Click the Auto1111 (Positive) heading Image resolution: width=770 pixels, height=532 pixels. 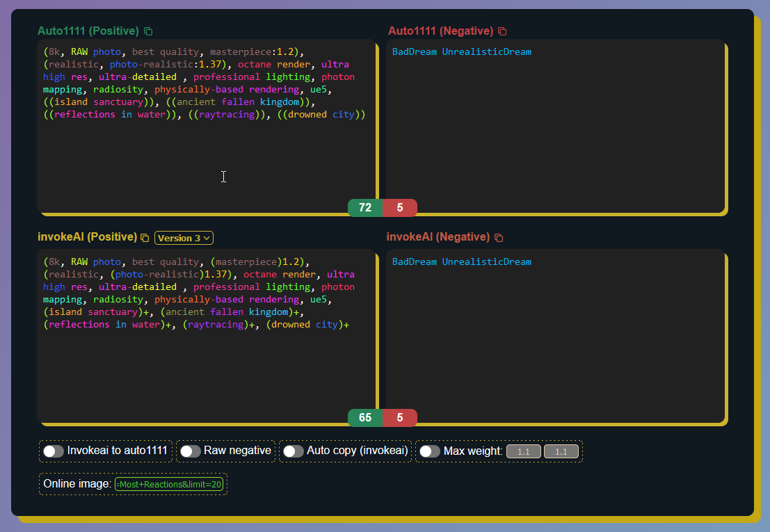point(88,31)
